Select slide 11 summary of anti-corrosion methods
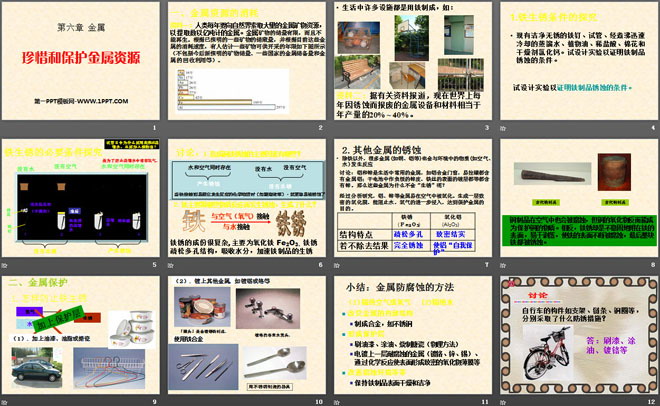 coord(411,340)
